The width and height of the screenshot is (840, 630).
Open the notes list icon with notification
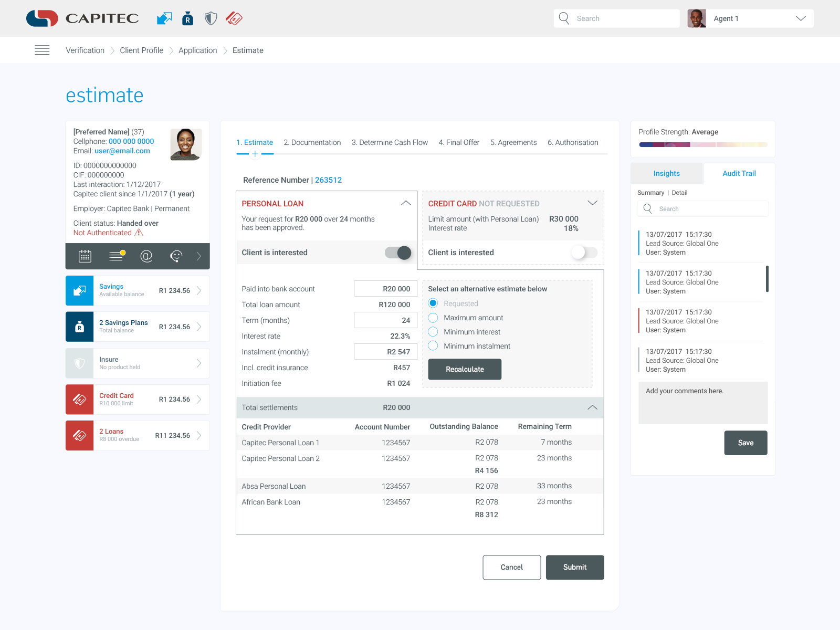pos(117,256)
